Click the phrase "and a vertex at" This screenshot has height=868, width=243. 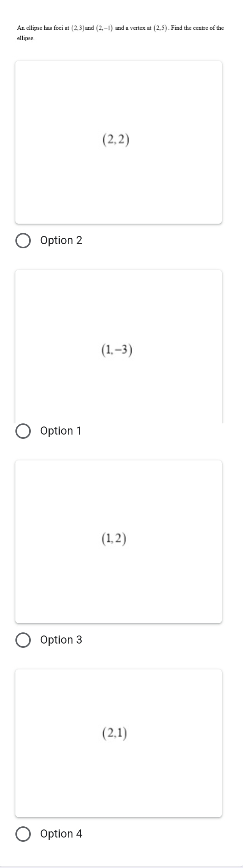134,28
